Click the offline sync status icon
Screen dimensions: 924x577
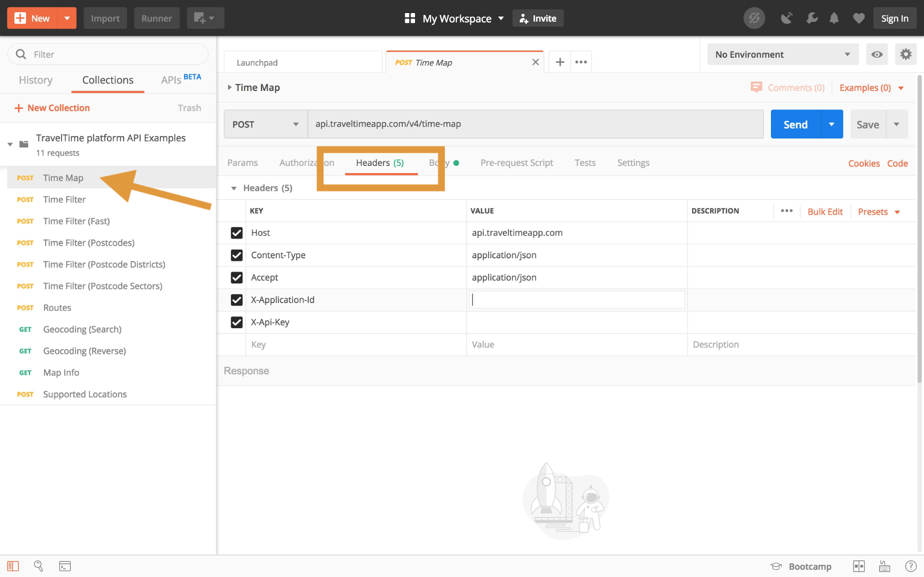point(754,18)
